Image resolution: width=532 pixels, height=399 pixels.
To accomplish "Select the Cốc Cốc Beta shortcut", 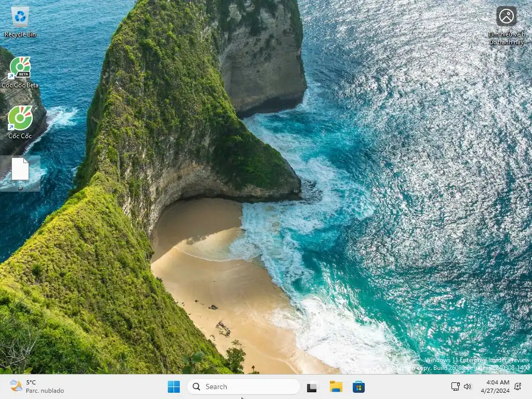I will coord(20,72).
